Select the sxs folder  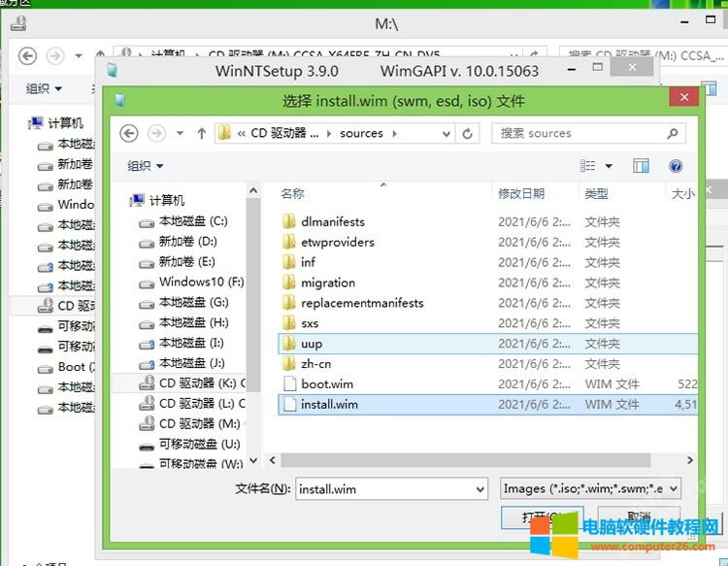(487, 323)
